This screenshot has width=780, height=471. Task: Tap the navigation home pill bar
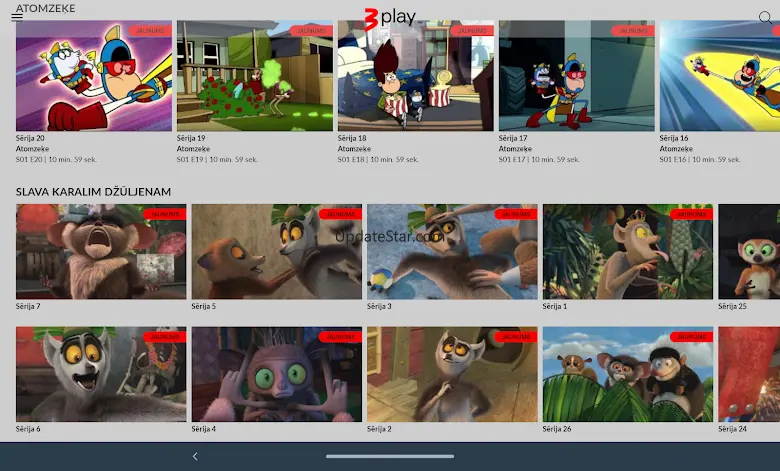point(390,456)
